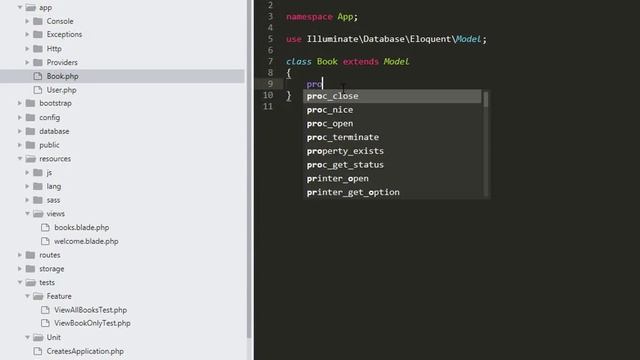Click the Exceptions folder icon
Viewport: 640px width, 360px height.
click(x=38, y=34)
